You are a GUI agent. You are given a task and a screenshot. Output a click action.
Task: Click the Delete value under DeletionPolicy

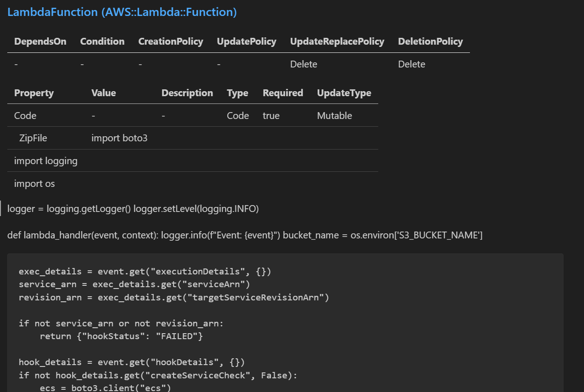412,64
